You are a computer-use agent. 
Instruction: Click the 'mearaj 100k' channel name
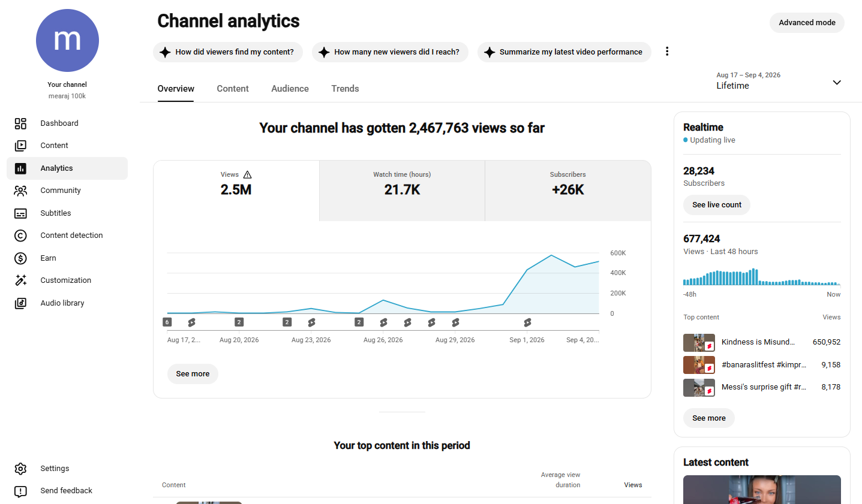pos(67,96)
